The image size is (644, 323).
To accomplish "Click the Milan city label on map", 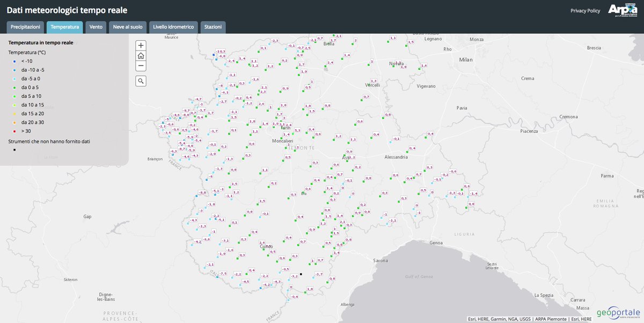I will [465, 60].
